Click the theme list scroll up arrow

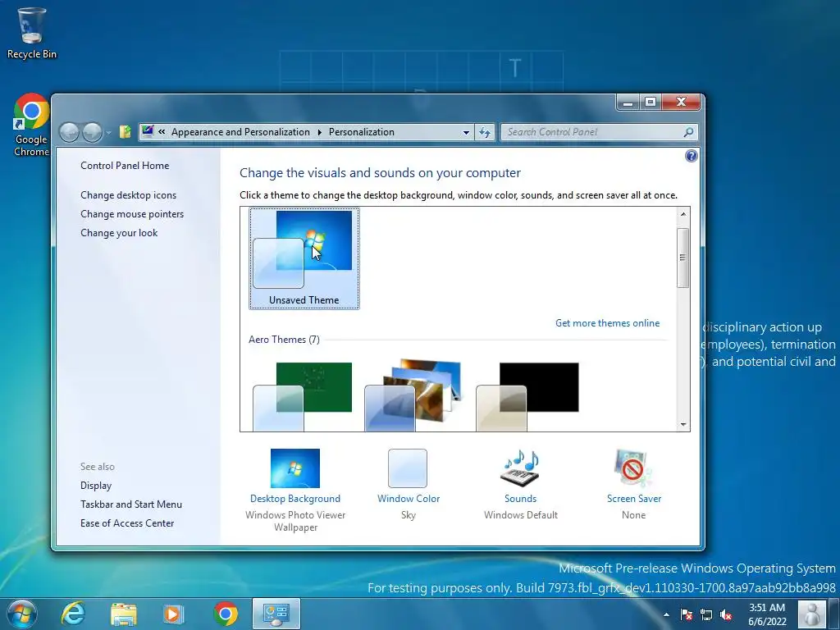(x=683, y=214)
